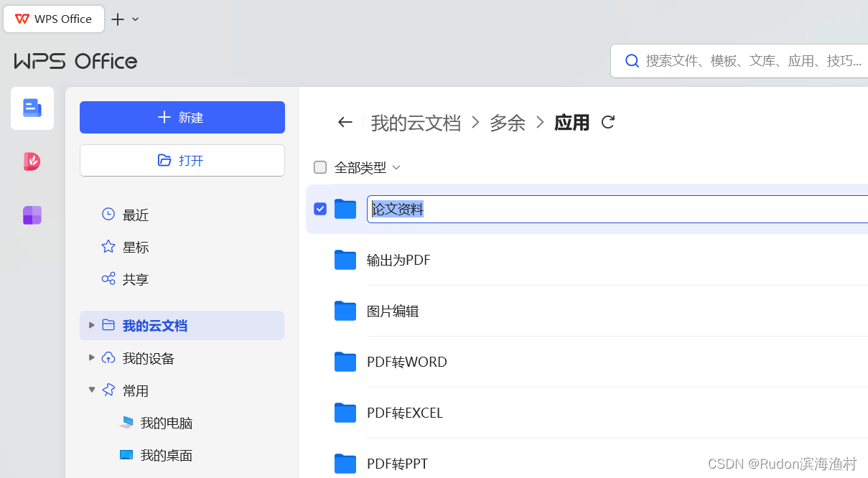
Task: Expand the 我的设备 tree arrow
Action: [91, 357]
